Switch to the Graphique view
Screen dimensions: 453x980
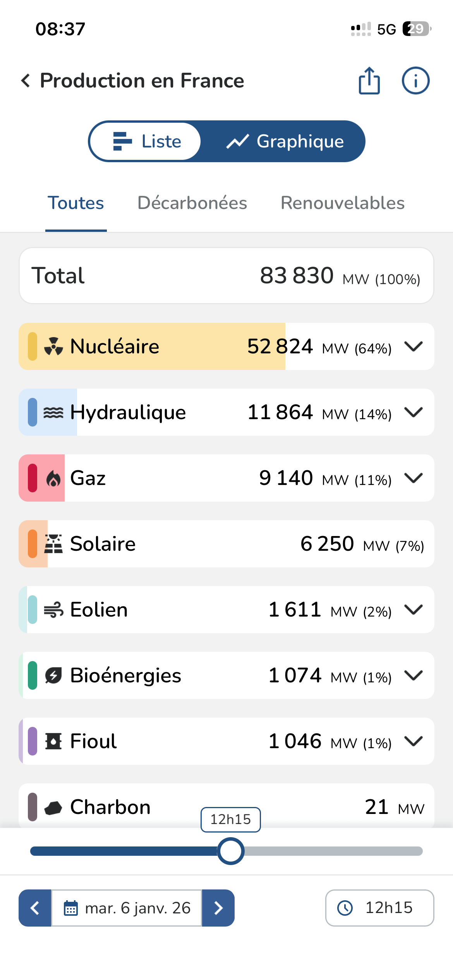pyautogui.click(x=285, y=141)
